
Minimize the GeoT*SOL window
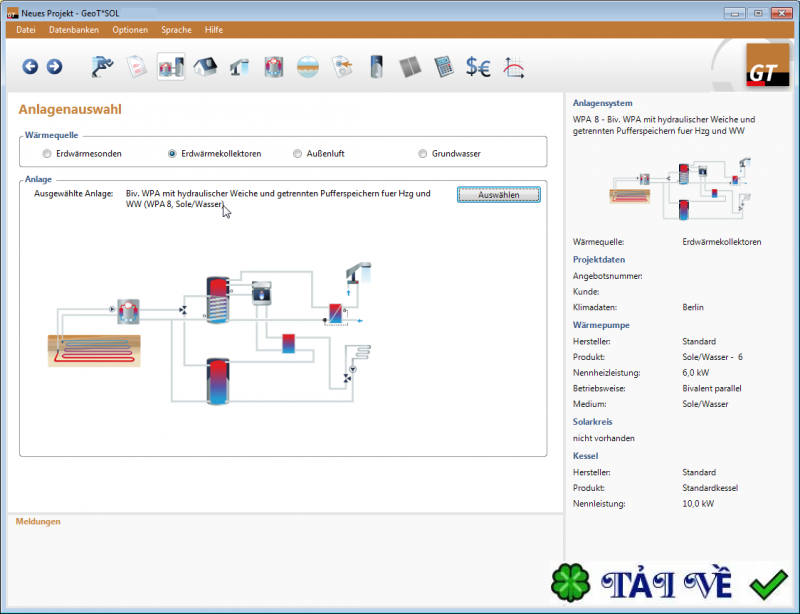pos(735,13)
